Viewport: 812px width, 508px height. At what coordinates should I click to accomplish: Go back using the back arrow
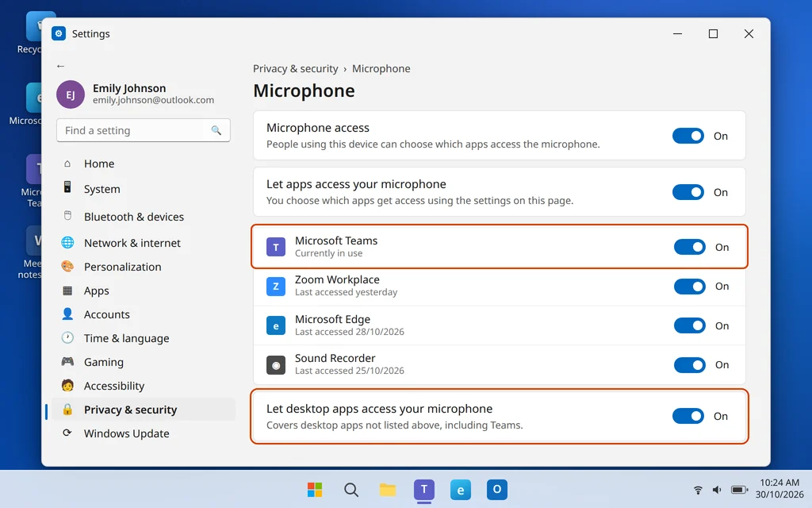pyautogui.click(x=60, y=66)
